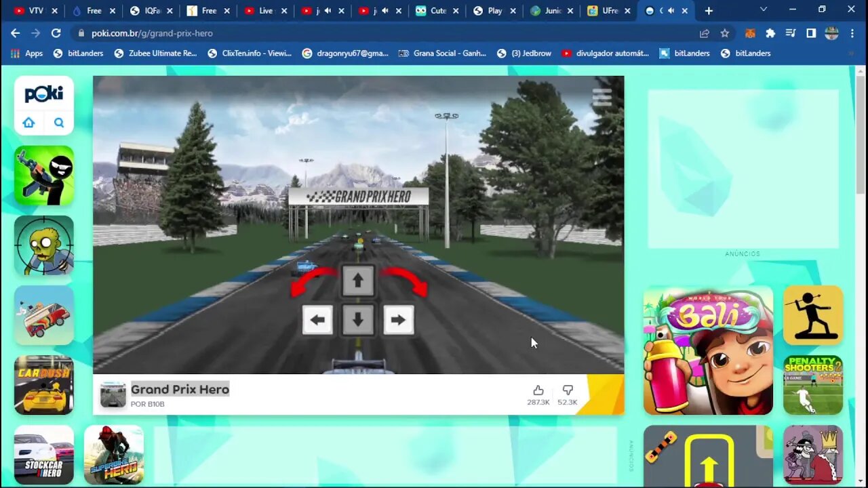Open the game hamburger menu
This screenshot has height=488, width=868.
[x=601, y=98]
